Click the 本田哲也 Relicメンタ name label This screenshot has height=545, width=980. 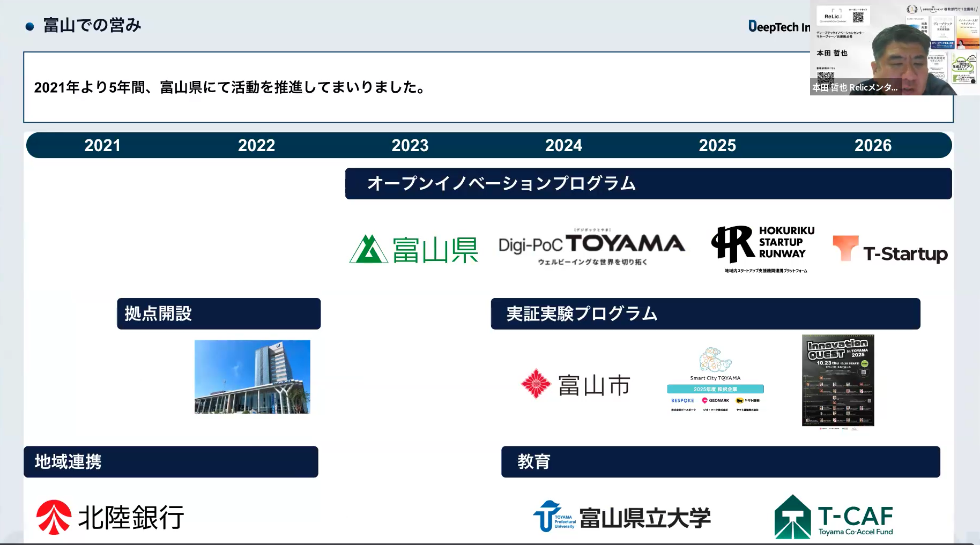(x=855, y=87)
